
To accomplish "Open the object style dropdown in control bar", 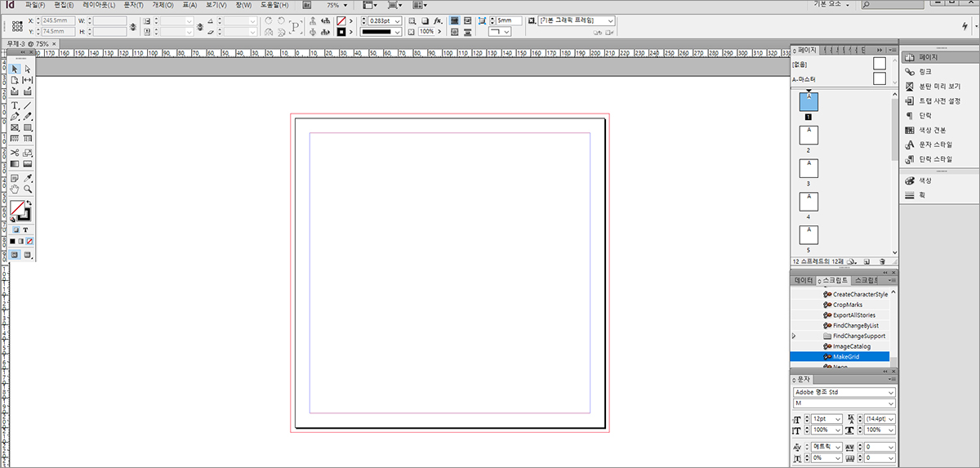I will [x=610, y=20].
